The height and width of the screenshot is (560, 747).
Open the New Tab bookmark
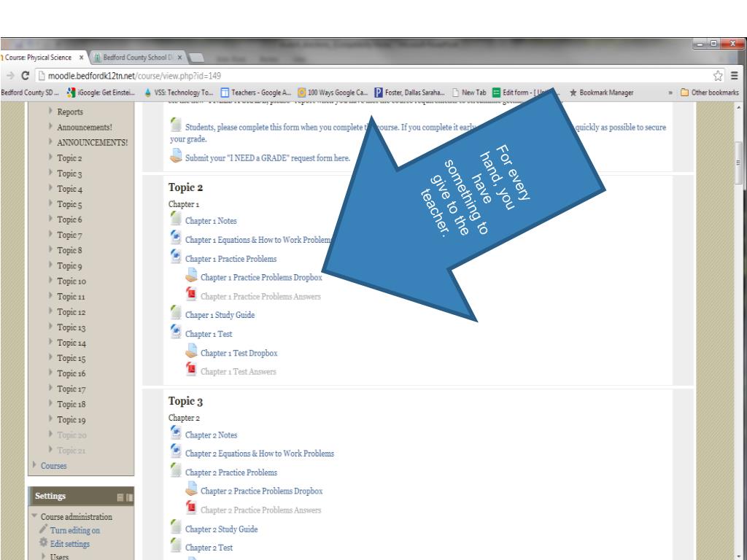(x=469, y=93)
